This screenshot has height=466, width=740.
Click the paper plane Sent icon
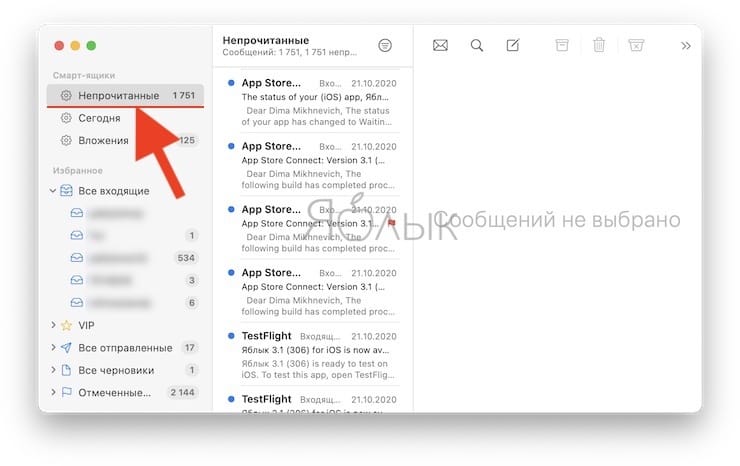click(x=67, y=347)
